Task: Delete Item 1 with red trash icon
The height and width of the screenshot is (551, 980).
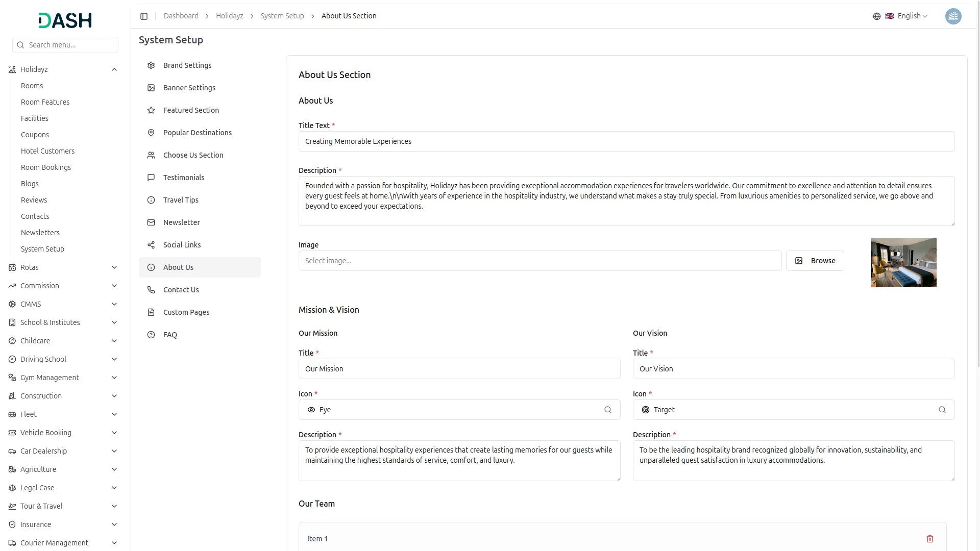Action: tap(929, 539)
